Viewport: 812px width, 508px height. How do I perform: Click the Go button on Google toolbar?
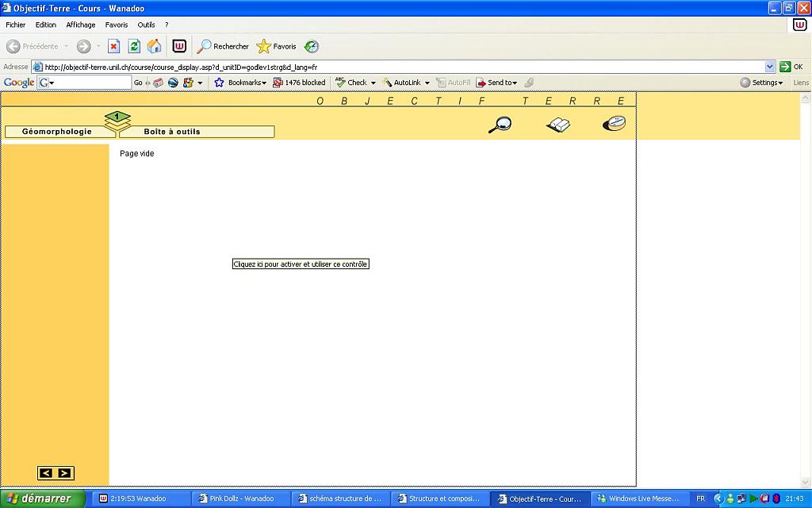138,83
